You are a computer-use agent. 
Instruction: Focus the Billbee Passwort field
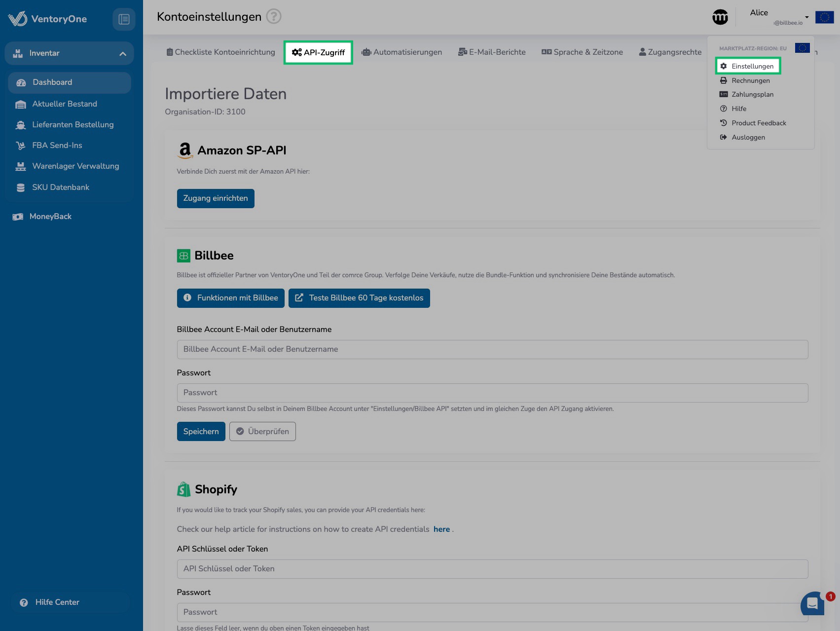492,393
